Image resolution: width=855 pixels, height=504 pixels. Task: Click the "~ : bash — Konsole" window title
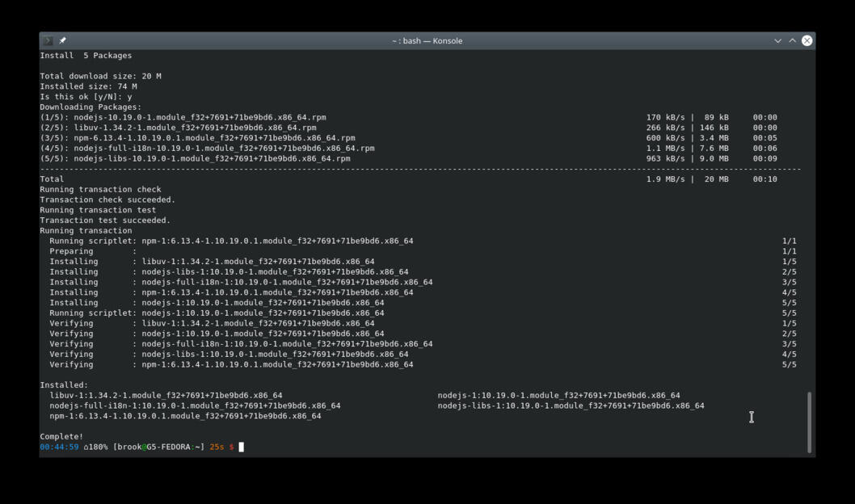coord(428,41)
